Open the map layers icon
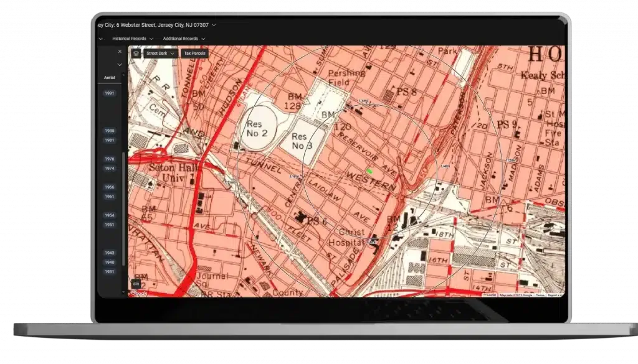638x364 pixels. click(136, 54)
